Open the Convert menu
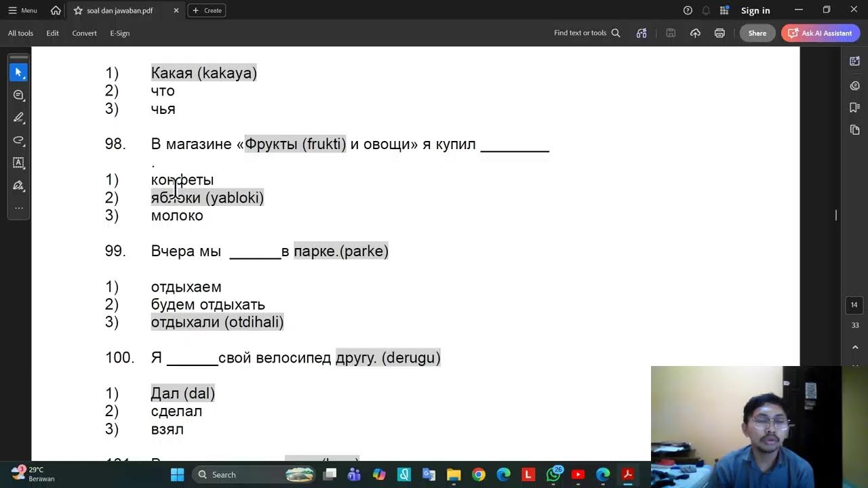 pyautogui.click(x=84, y=33)
